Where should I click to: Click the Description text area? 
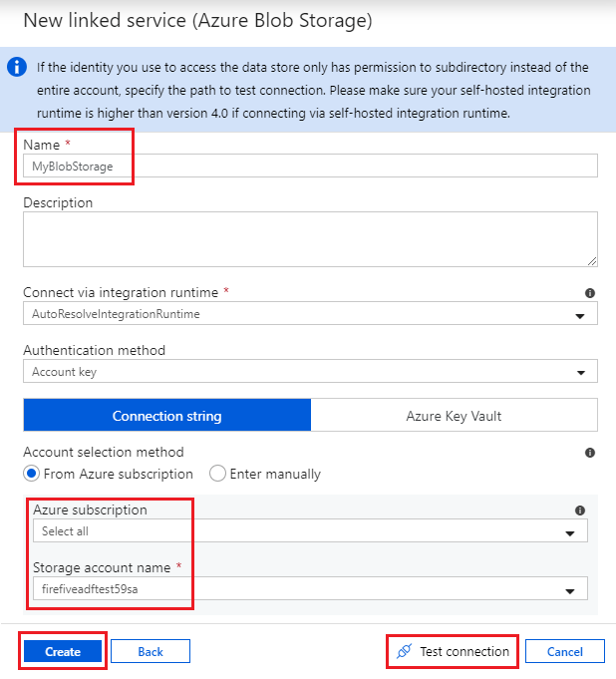310,238
